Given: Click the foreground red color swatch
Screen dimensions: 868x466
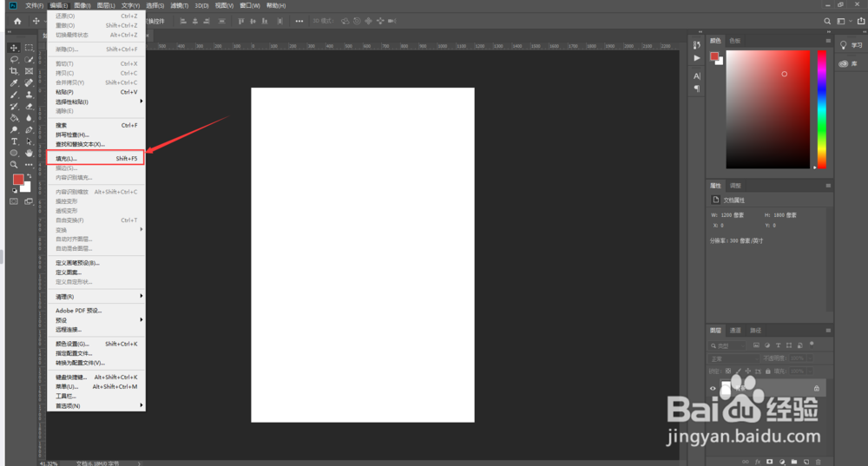Looking at the screenshot, I should tap(17, 180).
